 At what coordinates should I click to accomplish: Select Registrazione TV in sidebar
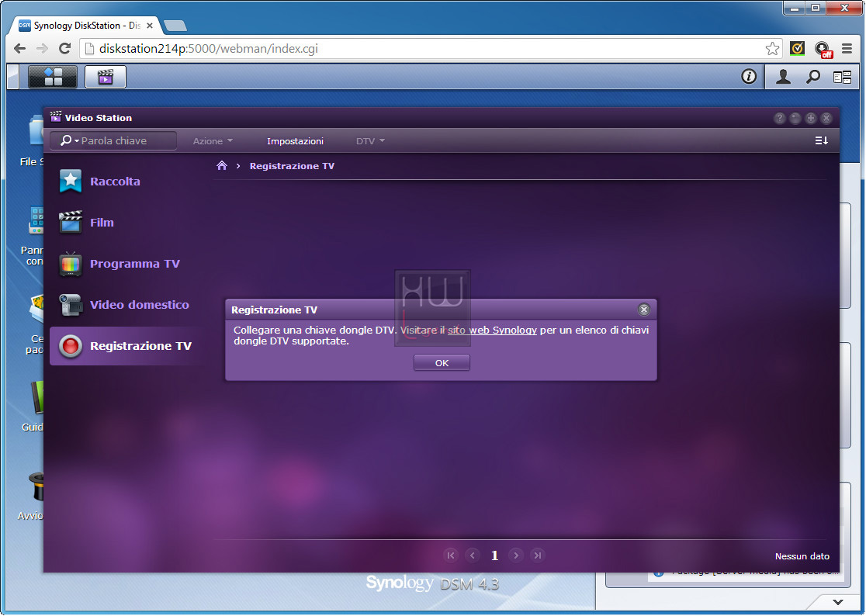[x=126, y=346]
